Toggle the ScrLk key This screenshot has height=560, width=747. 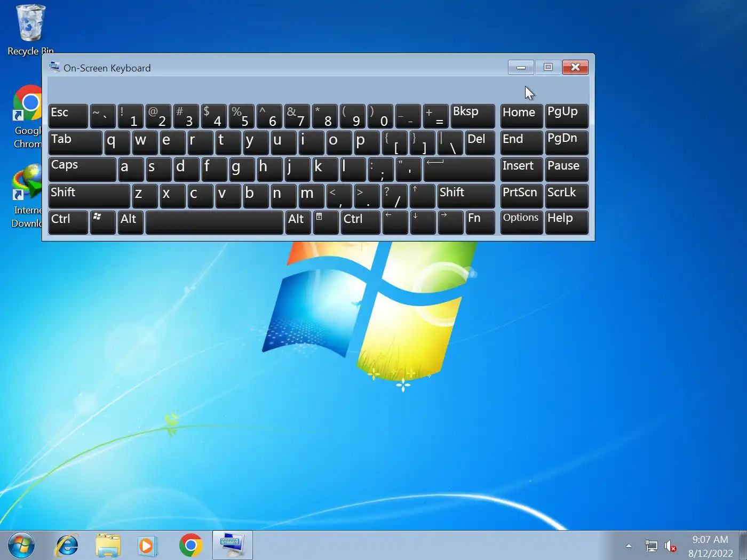tap(567, 196)
